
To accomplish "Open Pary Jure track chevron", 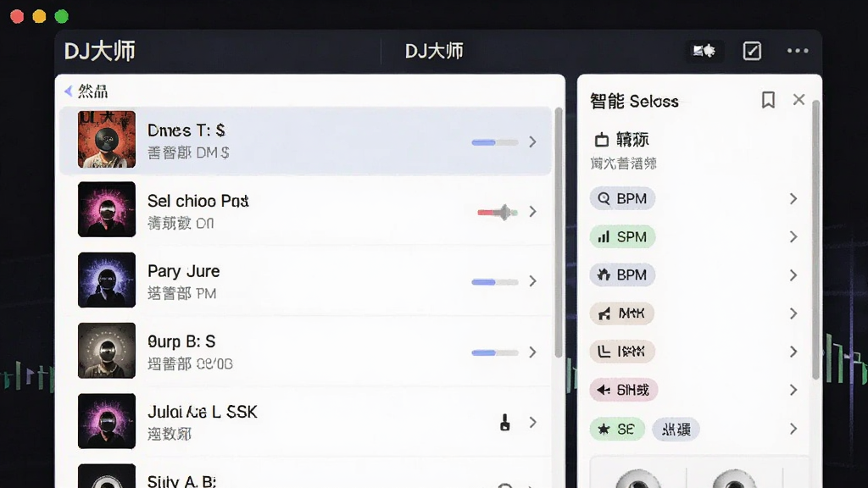I will coord(532,281).
